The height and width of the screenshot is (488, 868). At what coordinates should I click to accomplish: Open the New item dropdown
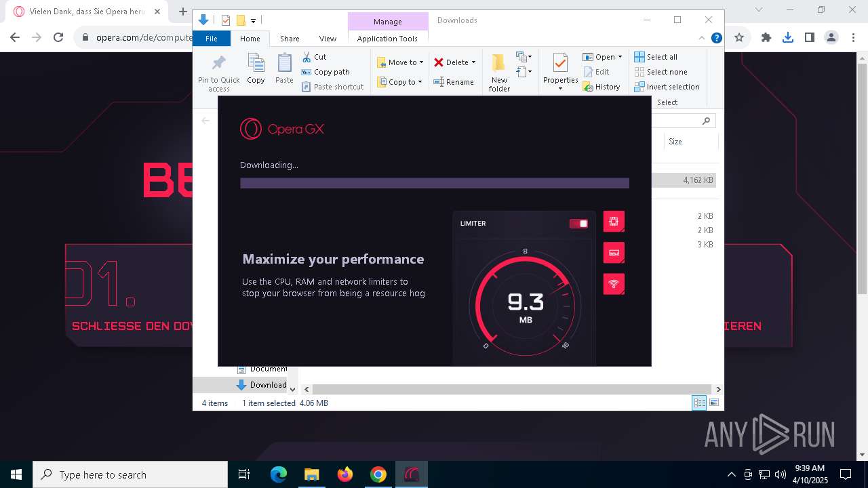pyautogui.click(x=524, y=57)
